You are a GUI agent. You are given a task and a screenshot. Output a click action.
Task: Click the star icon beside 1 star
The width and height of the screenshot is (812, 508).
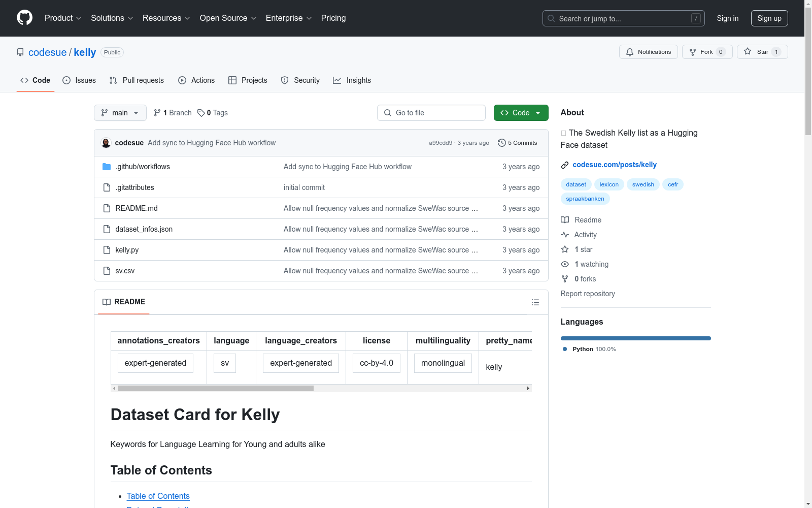tap(565, 249)
